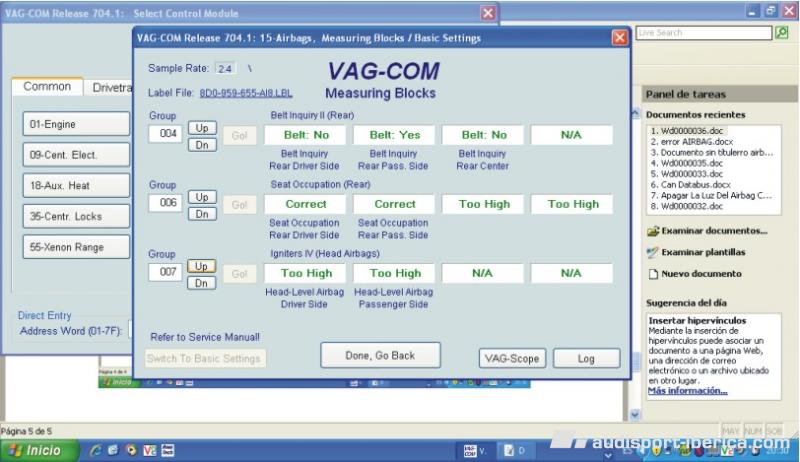Increase group 006 with Up button
The height and width of the screenshot is (462, 800).
pyautogui.click(x=202, y=197)
